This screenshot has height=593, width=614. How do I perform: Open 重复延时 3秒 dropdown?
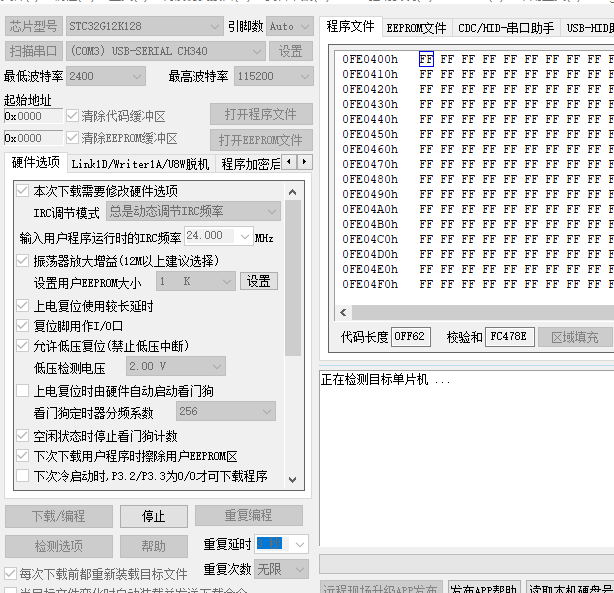[281, 544]
